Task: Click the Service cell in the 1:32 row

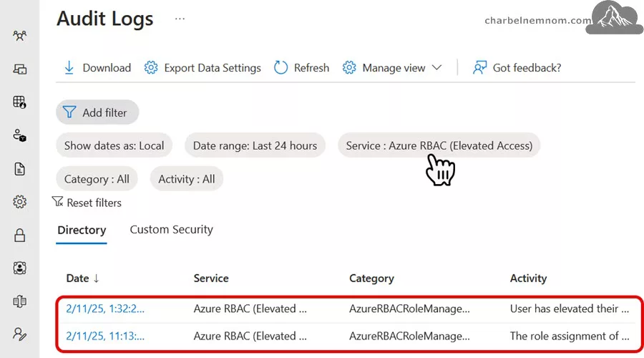Action: [250, 309]
